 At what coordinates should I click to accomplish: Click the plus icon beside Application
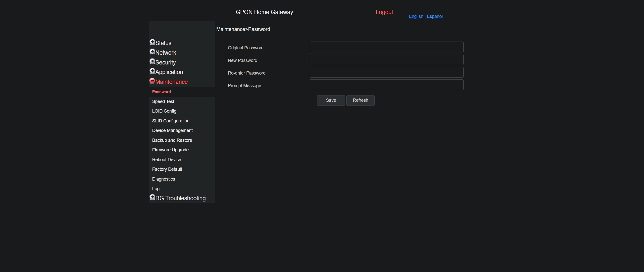pos(152,71)
